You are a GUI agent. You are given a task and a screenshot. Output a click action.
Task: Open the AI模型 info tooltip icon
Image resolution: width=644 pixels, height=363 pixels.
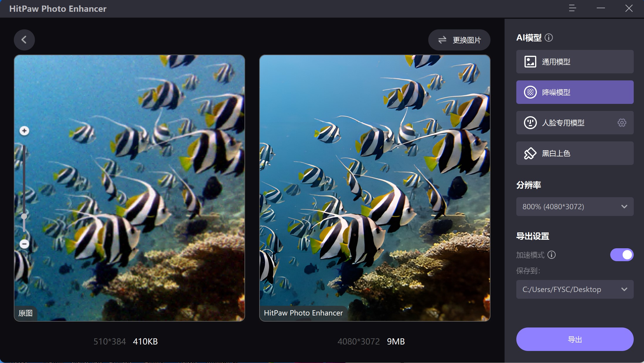[x=549, y=38]
